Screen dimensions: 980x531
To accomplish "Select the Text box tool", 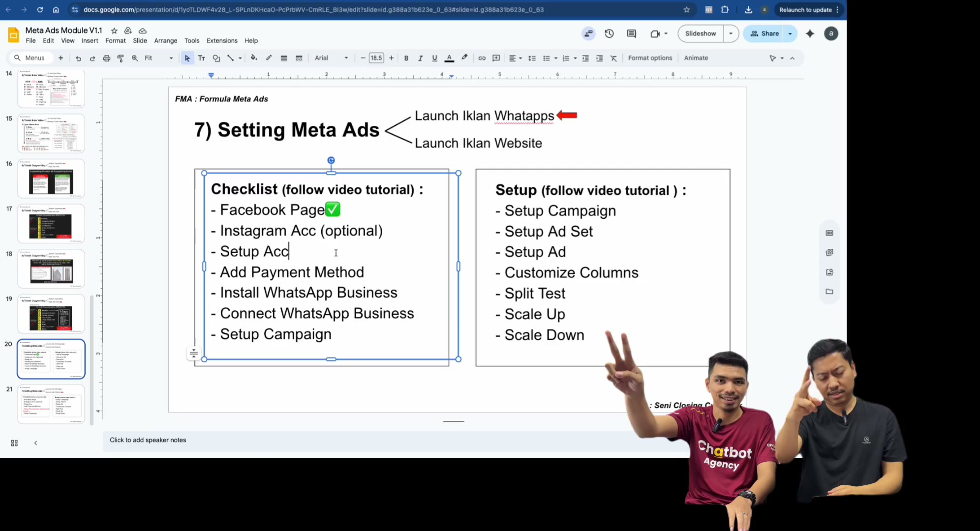I will point(201,58).
